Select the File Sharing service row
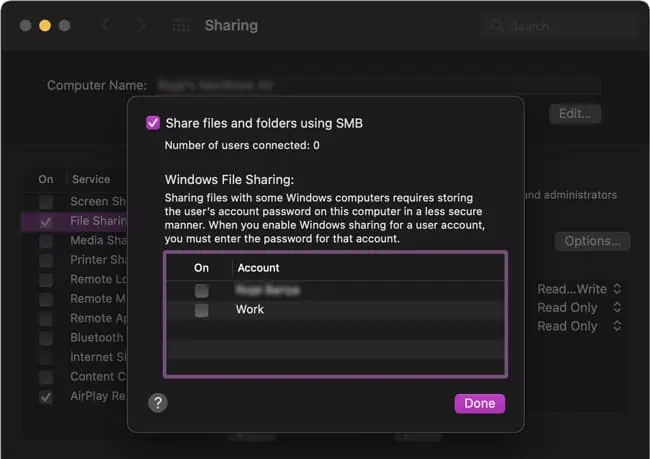Image resolution: width=650 pixels, height=459 pixels. coord(75,221)
